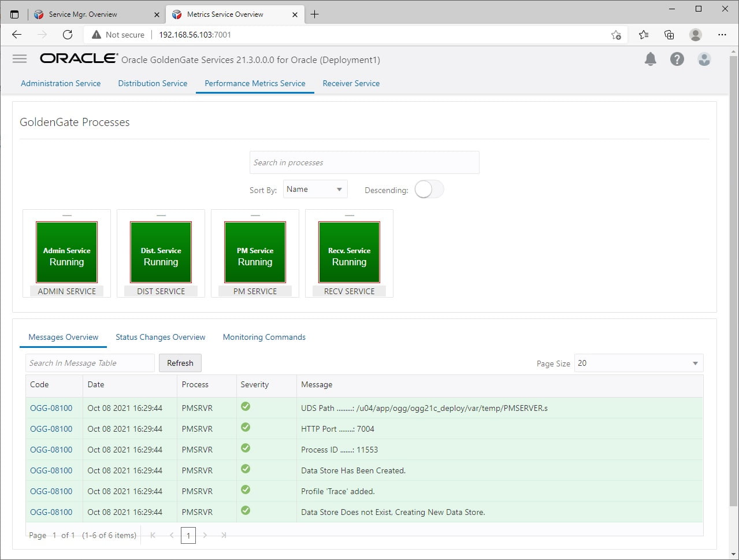Viewport: 739px width, 560px height.
Task: Open the Receiver Service tab
Action: pos(351,83)
